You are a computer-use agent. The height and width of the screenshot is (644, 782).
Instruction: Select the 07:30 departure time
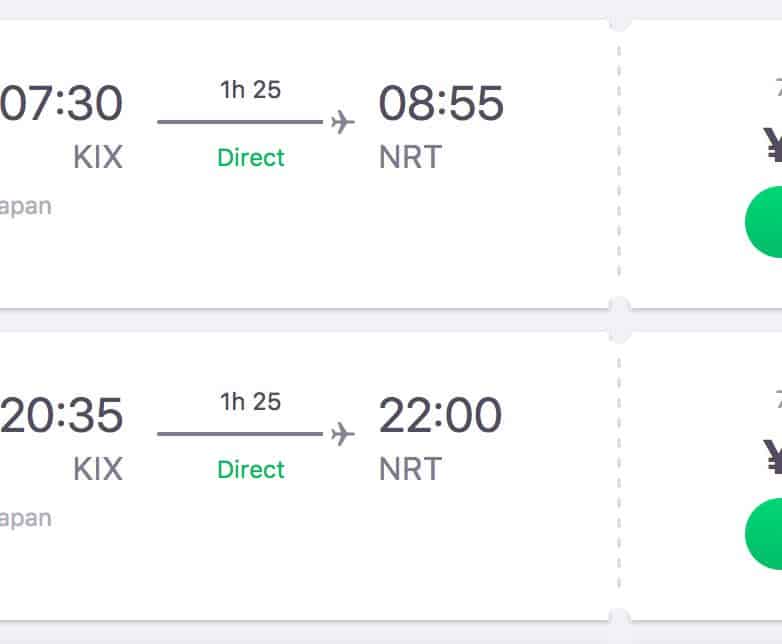coord(62,104)
